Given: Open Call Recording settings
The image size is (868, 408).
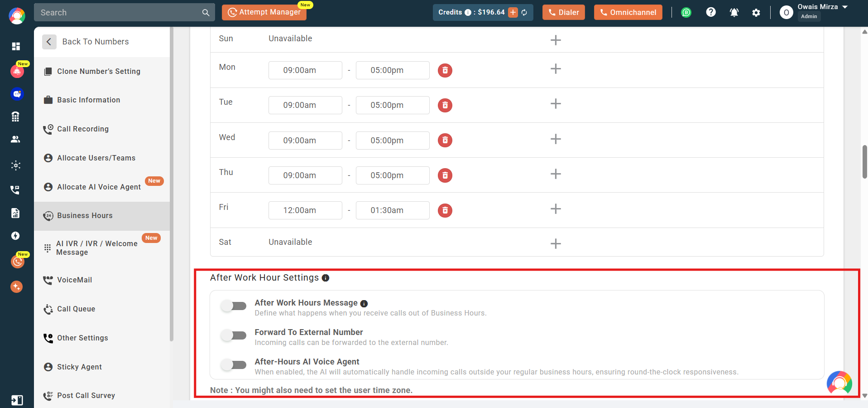Looking at the screenshot, I should 102,129.
